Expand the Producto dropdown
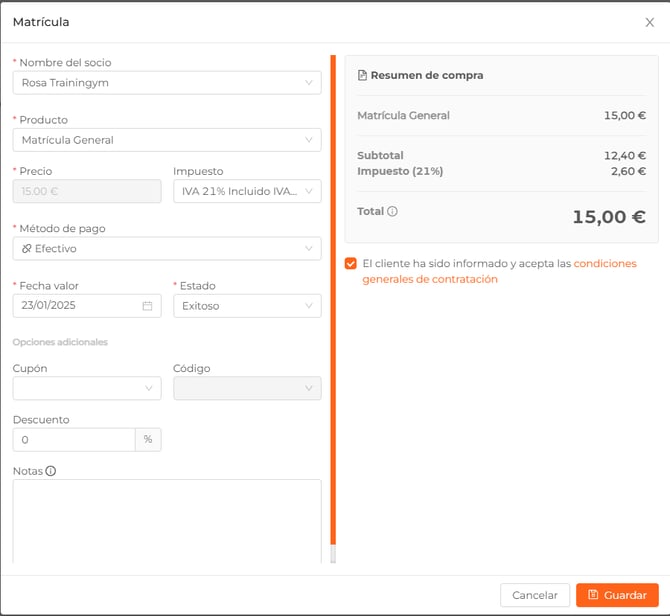The width and height of the screenshot is (670, 616). [167, 140]
